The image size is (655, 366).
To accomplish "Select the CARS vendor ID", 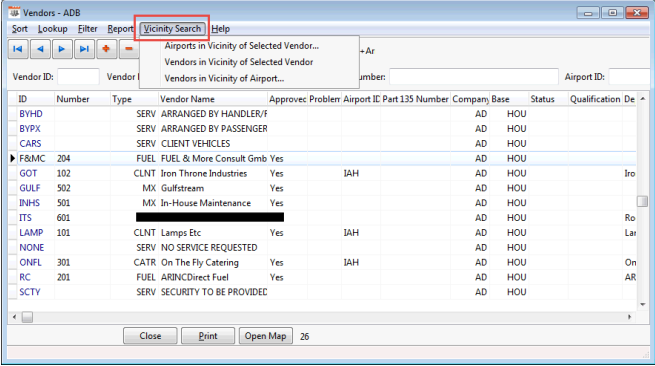I will pos(30,144).
